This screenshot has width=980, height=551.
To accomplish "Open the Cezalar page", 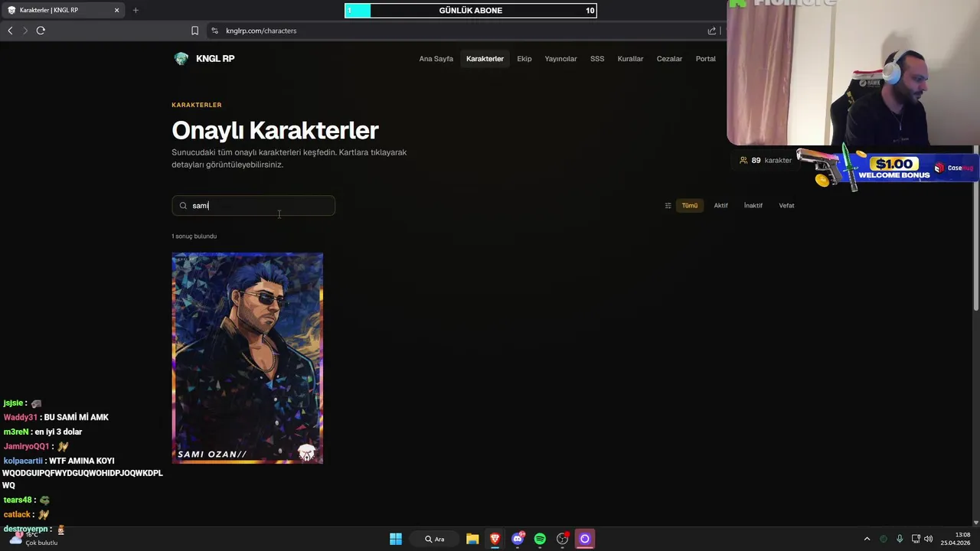I will click(669, 59).
